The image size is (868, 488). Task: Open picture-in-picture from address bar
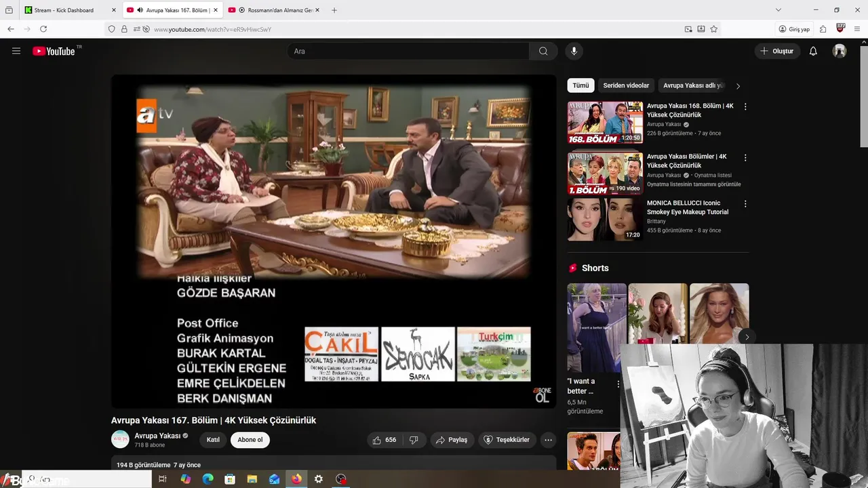pos(688,29)
